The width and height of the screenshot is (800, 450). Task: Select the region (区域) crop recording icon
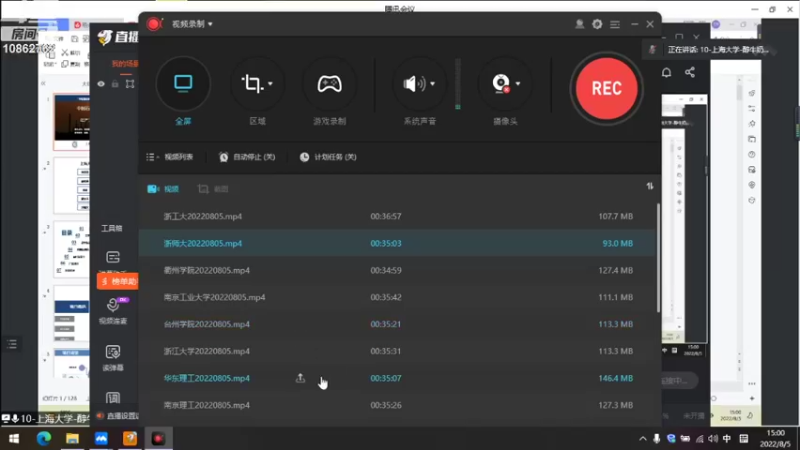tap(253, 84)
